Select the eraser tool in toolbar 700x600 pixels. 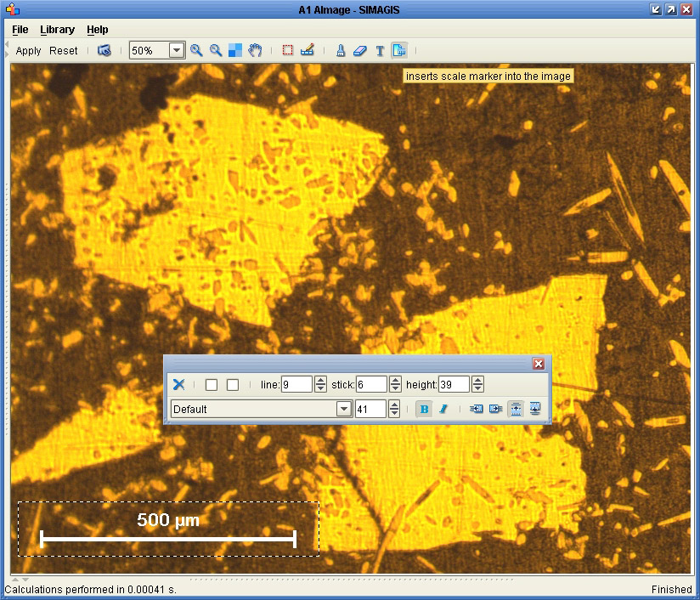pos(359,50)
